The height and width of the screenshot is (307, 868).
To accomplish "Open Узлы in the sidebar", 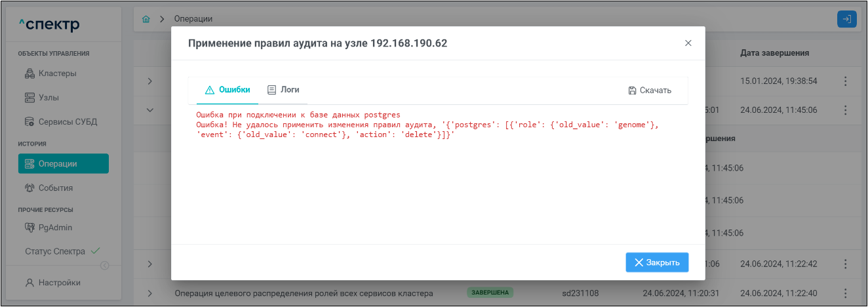I will click(48, 98).
